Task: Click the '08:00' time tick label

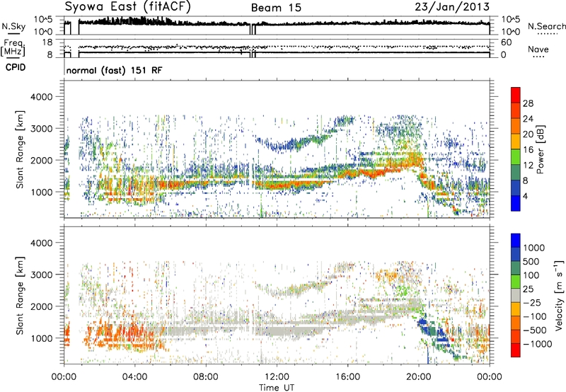Action: tap(206, 377)
